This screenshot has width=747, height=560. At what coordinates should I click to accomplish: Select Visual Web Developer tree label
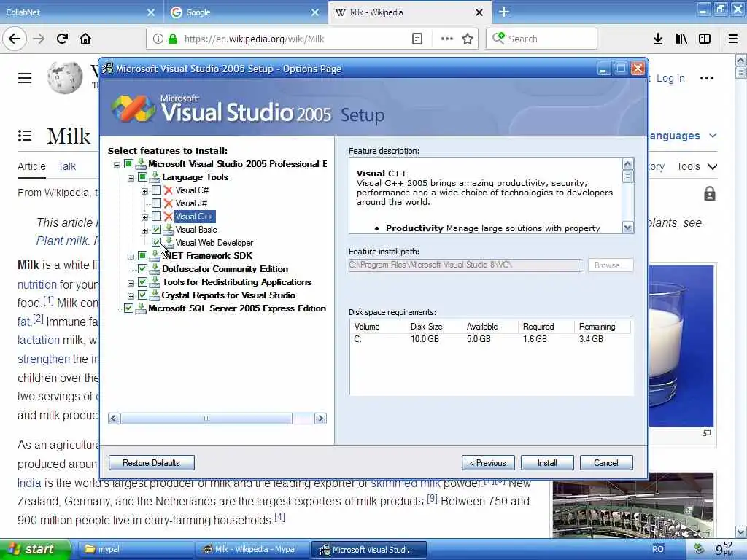(x=214, y=243)
